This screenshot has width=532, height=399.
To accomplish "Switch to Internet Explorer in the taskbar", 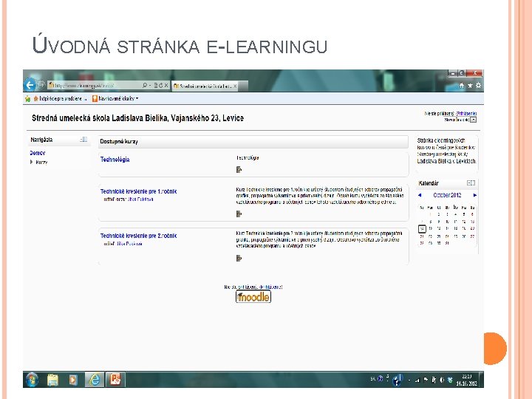I will [x=95, y=380].
